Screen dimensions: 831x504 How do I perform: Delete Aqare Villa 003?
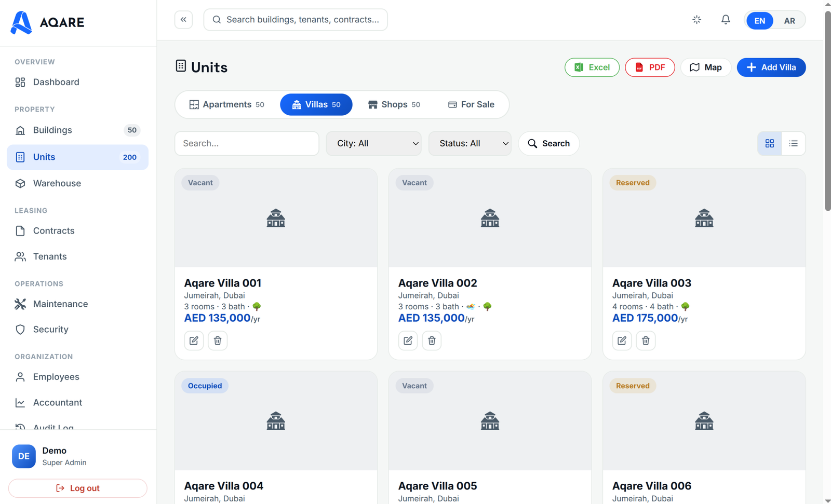click(x=646, y=340)
